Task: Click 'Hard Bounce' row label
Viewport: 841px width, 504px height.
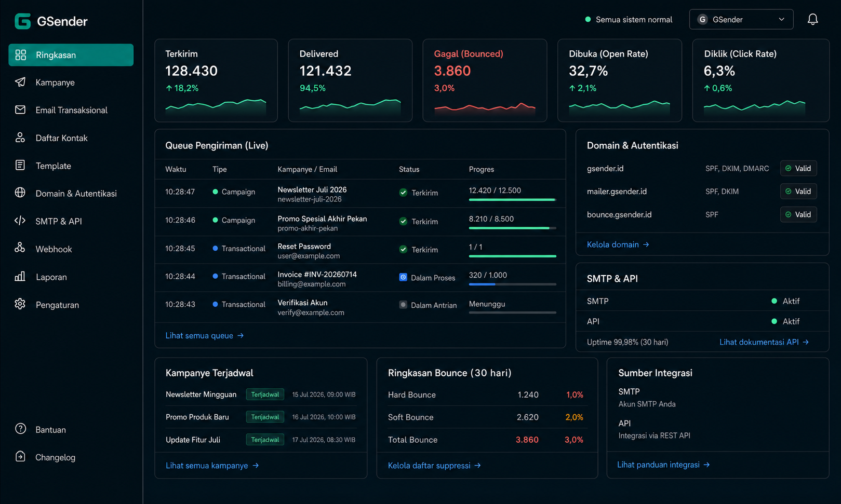Action: tap(412, 394)
